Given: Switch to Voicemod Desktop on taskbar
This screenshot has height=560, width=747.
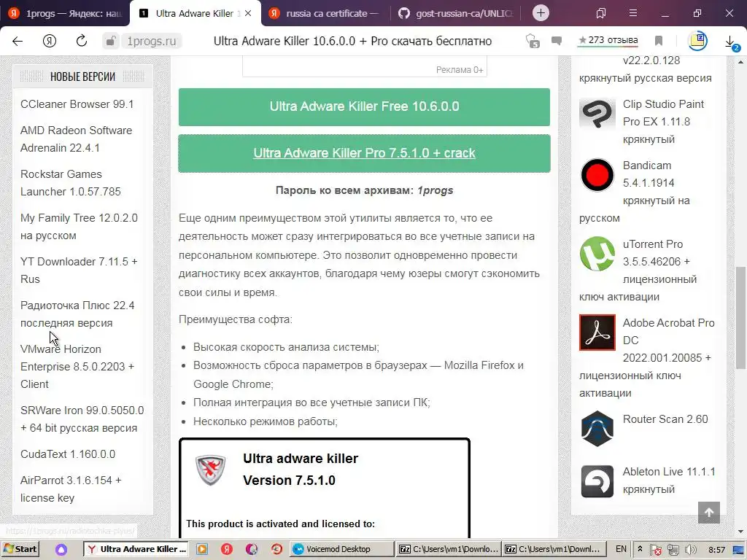Looking at the screenshot, I should (x=341, y=549).
